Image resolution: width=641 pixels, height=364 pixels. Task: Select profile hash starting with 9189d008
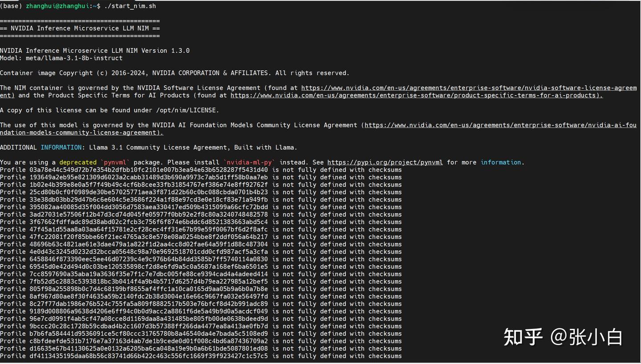pos(149,311)
